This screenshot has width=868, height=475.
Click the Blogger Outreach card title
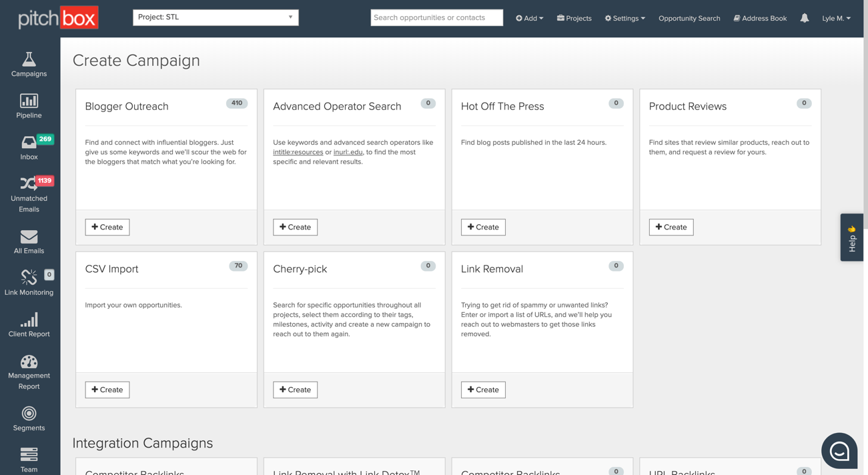(x=127, y=106)
